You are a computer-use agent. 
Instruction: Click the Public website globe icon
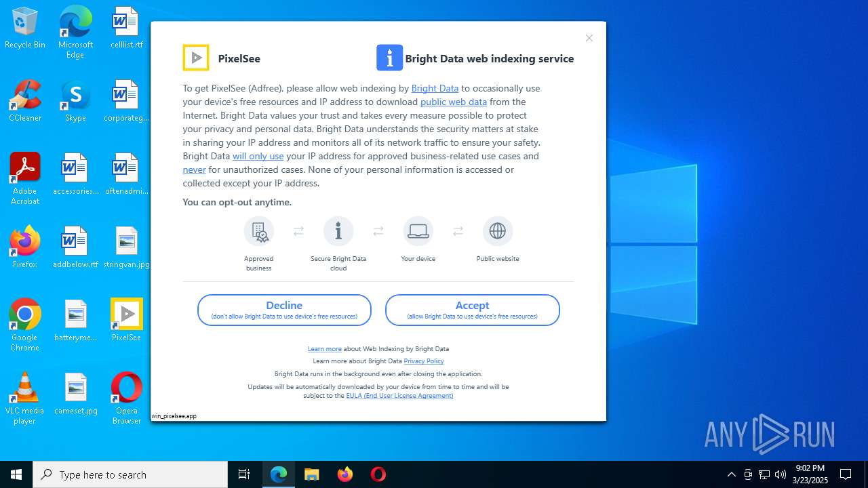(498, 231)
